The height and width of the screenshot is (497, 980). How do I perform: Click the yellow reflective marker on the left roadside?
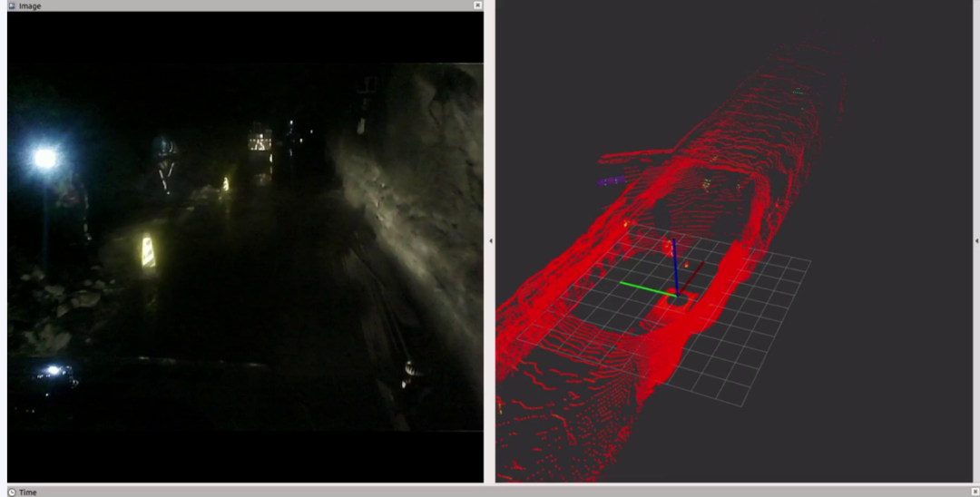(x=148, y=251)
